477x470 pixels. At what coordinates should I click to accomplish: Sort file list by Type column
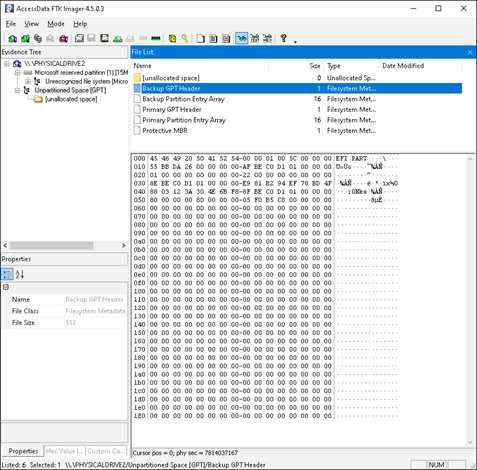(x=351, y=66)
